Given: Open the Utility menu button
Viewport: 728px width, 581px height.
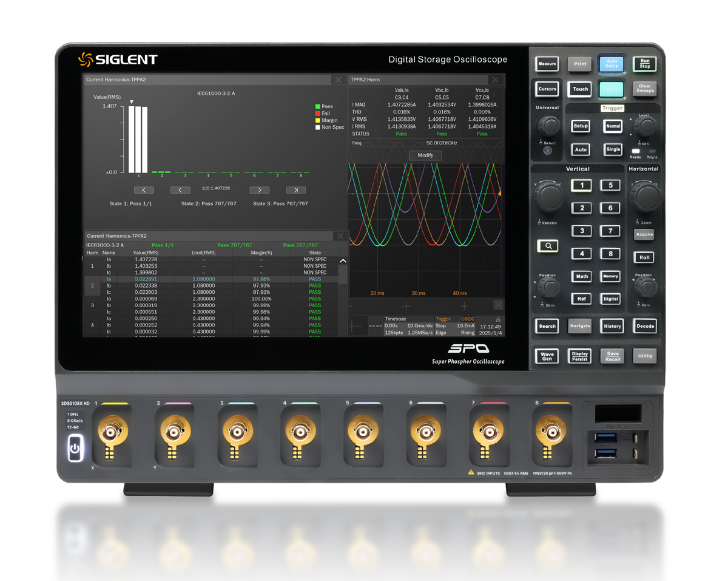Looking at the screenshot, I should coord(645,356).
